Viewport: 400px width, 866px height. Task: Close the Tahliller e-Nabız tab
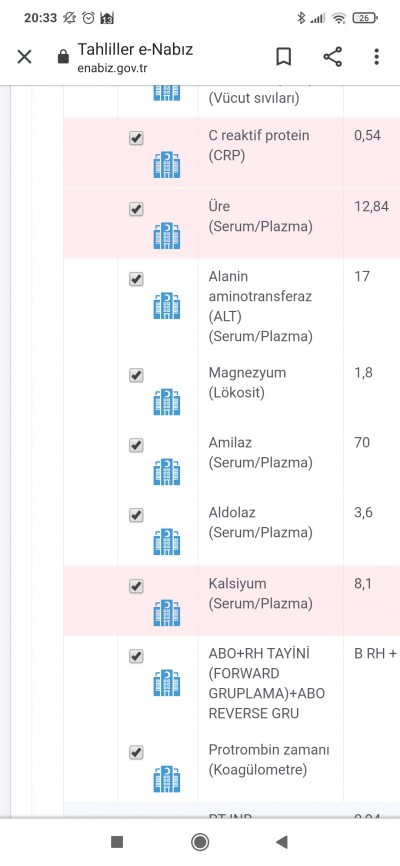pos(24,56)
